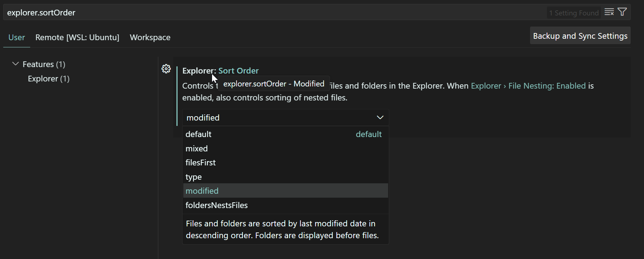
Task: Pick the 'filesFirst' sort option
Action: pyautogui.click(x=201, y=163)
